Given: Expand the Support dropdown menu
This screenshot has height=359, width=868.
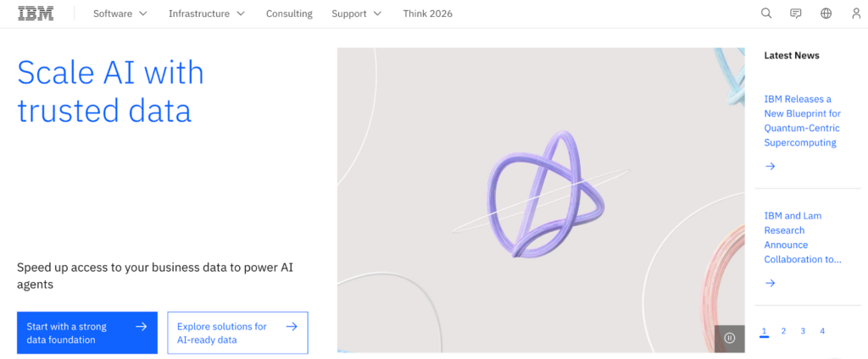Looking at the screenshot, I should (357, 14).
